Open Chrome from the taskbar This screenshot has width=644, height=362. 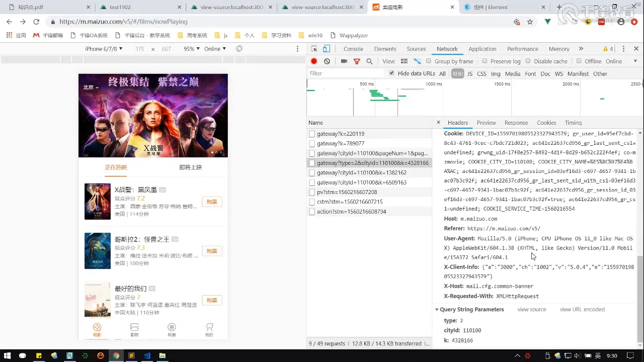(116, 355)
